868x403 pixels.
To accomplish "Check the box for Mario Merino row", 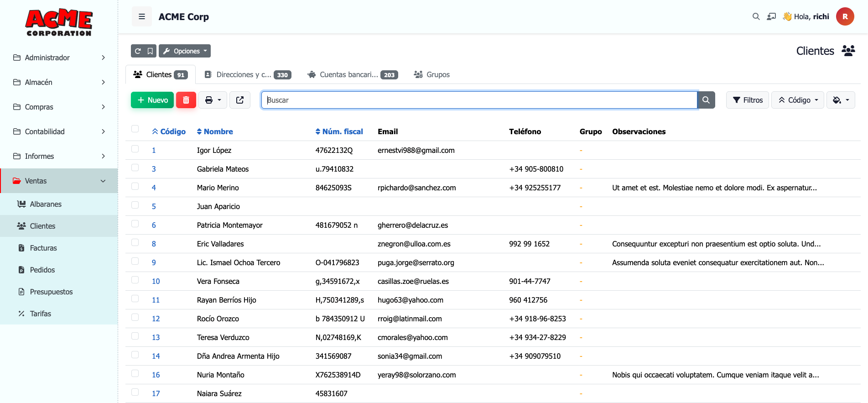I will pyautogui.click(x=135, y=186).
